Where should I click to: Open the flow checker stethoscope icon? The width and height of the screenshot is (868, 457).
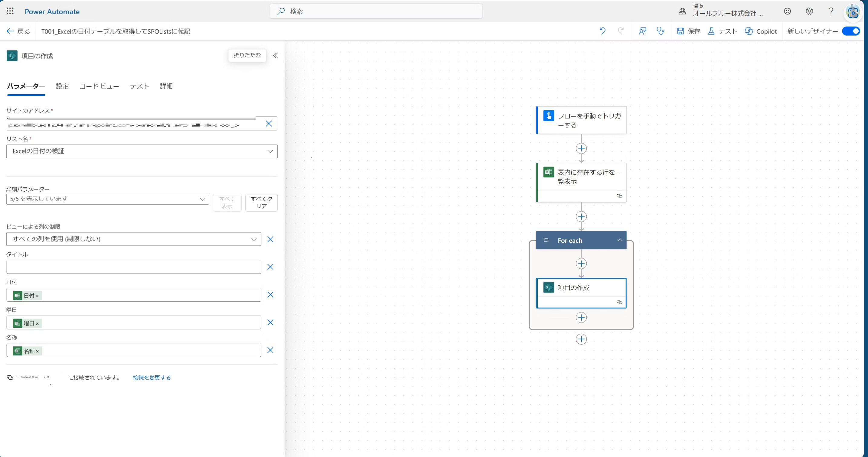pos(661,31)
